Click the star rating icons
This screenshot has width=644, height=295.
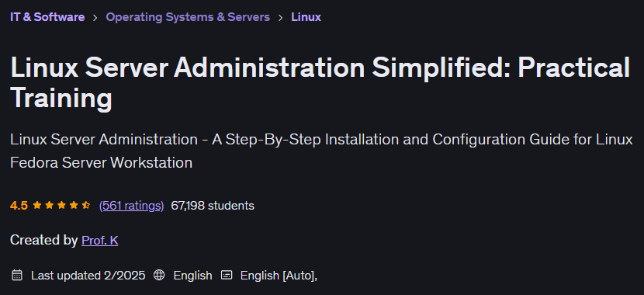tap(61, 206)
